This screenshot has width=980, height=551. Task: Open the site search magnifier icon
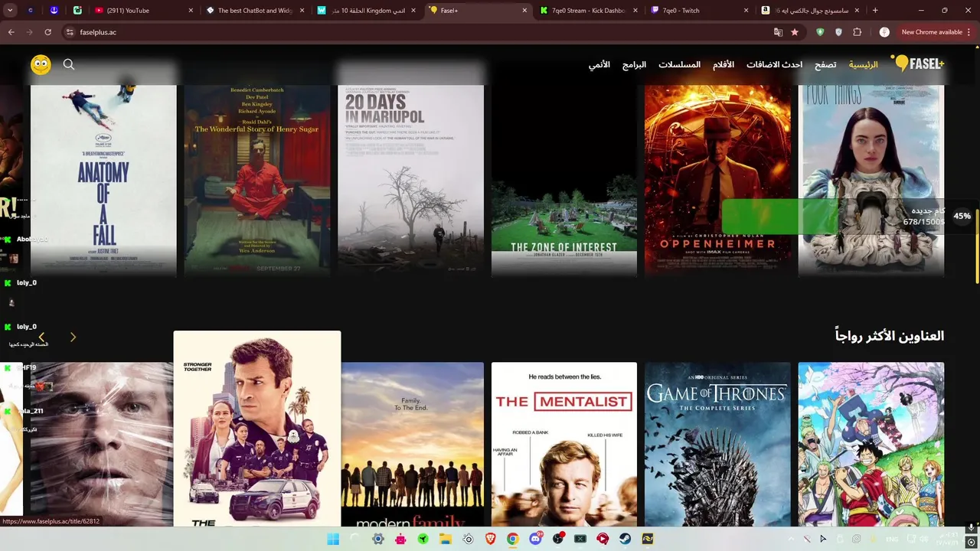pos(69,64)
